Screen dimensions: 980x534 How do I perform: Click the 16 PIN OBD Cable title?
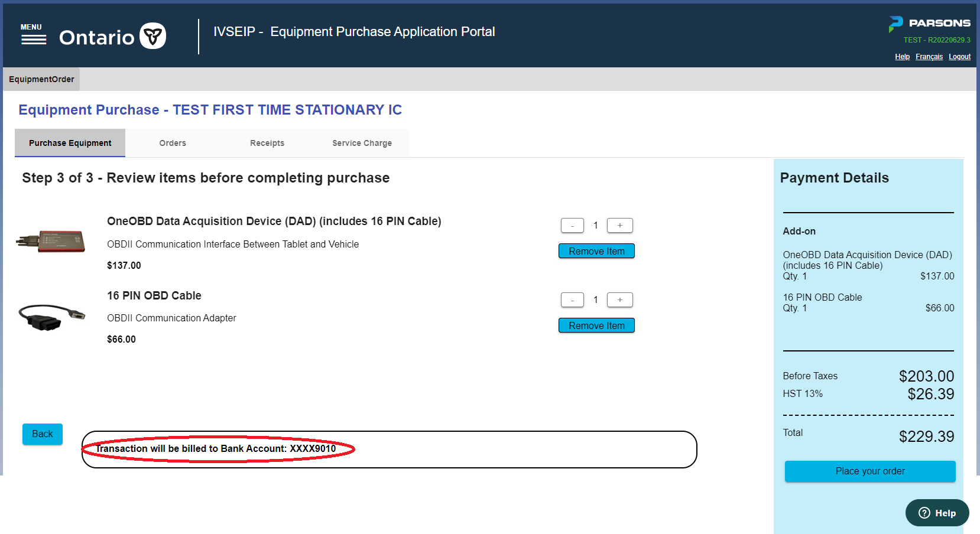click(154, 295)
